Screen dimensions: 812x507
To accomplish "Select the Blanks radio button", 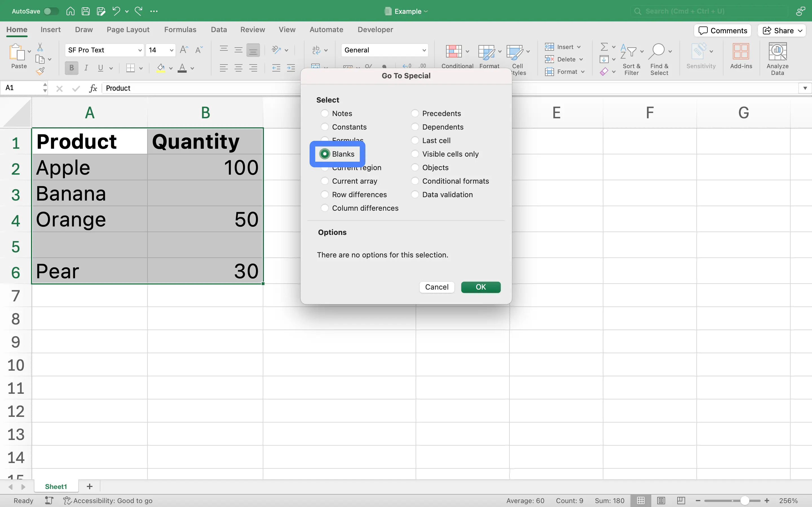I will point(324,154).
